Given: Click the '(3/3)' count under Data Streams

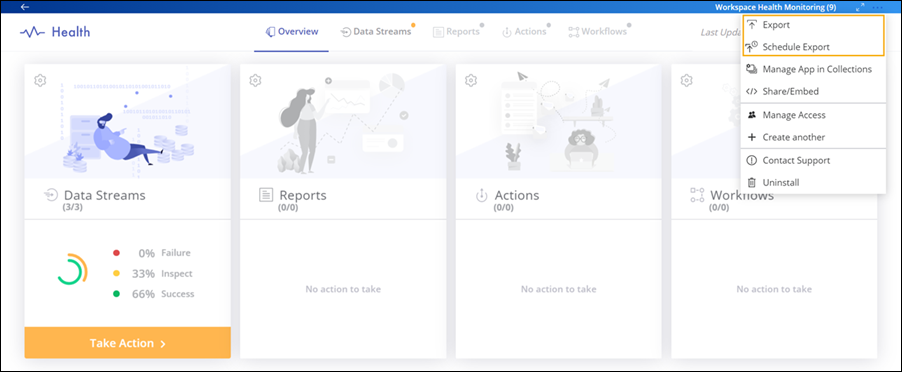Looking at the screenshot, I should (72, 207).
